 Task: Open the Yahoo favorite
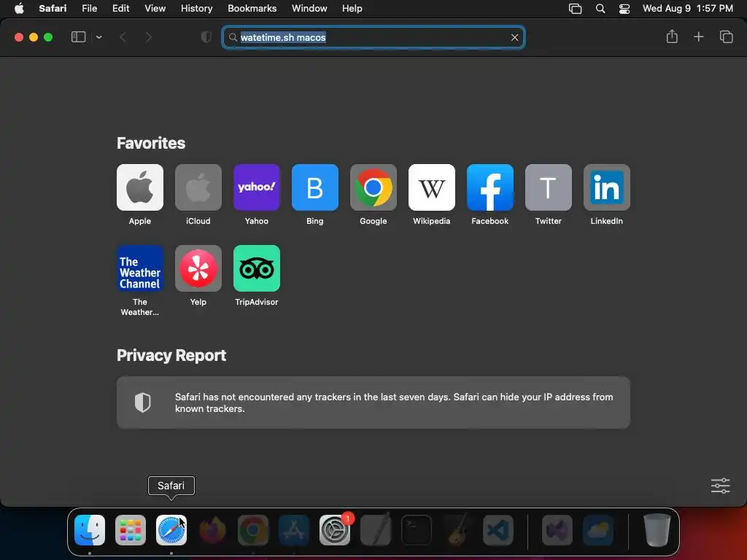[256, 187]
